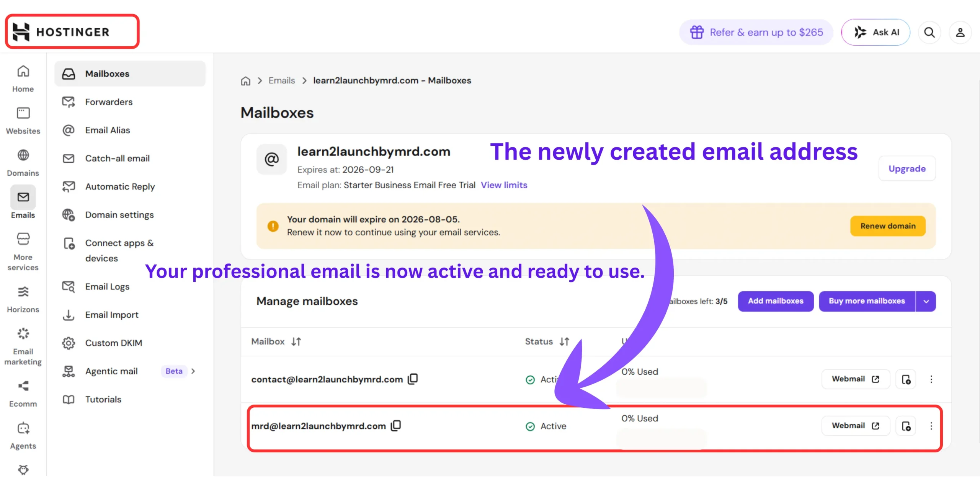Select Mailboxes in the email menu

pos(130,73)
